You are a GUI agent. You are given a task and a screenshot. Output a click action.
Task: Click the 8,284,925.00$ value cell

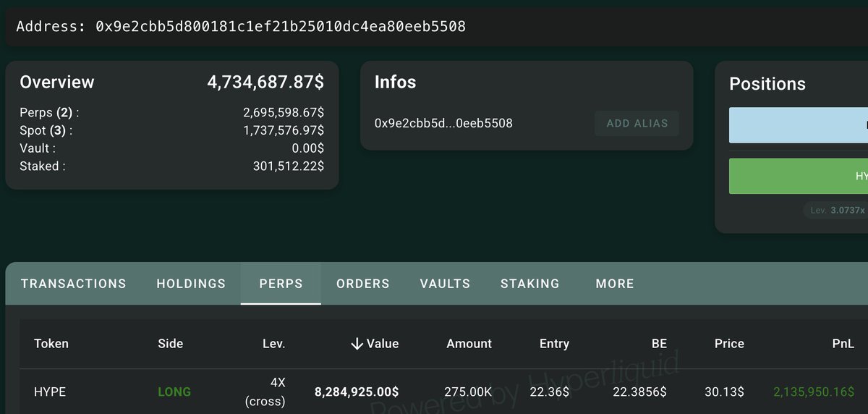coord(357,392)
